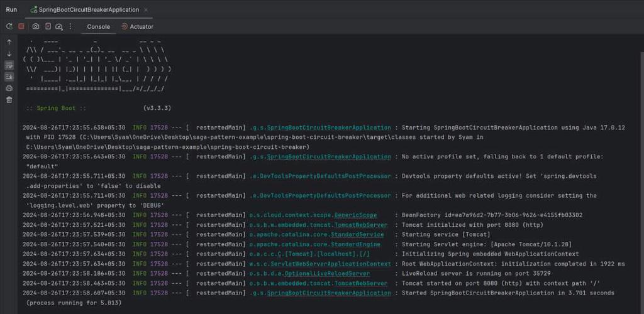644x314 pixels.
Task: Switch to the Actuator tab
Action: 137,26
